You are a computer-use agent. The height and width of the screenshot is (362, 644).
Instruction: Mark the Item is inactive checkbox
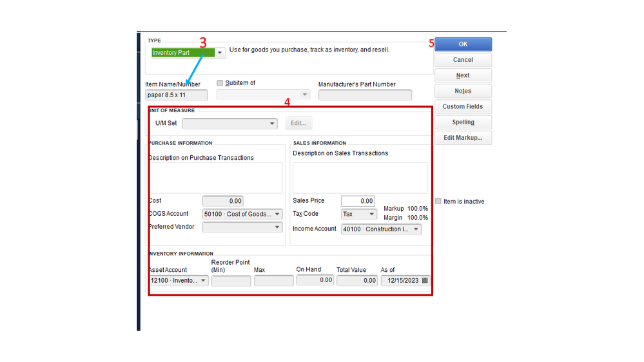click(x=438, y=201)
